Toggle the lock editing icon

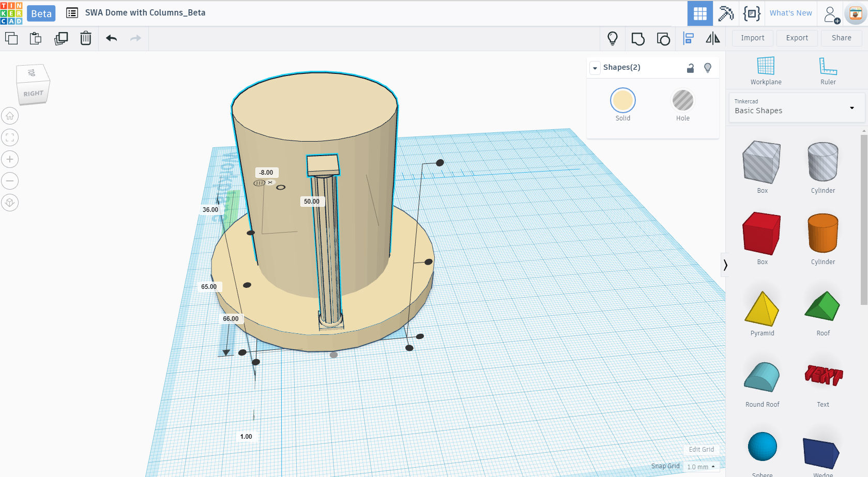(x=690, y=68)
